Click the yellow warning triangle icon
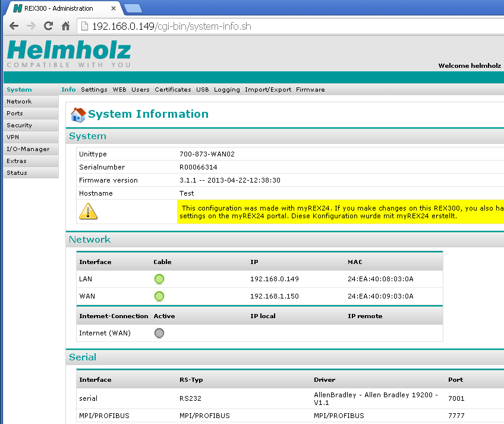The image size is (504, 424). [88, 211]
